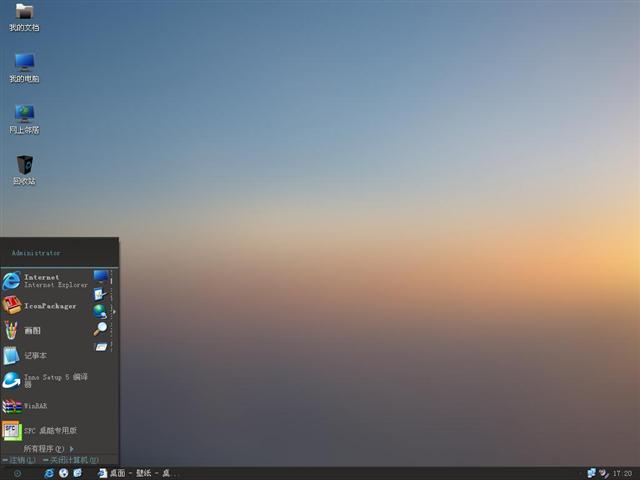This screenshot has width=640, height=480.
Task: Click the network computers tray icon
Action: point(591,473)
